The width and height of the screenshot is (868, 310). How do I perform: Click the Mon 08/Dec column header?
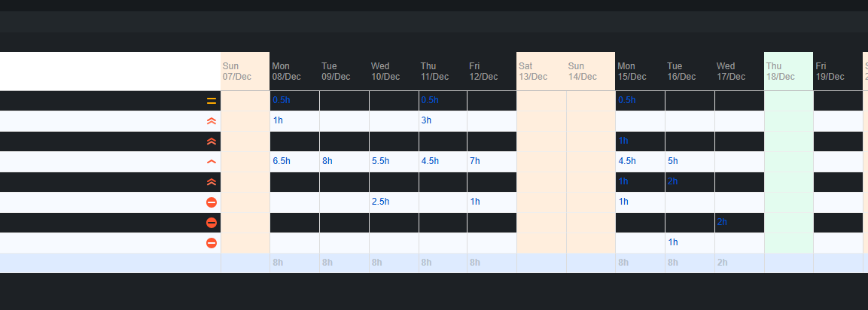pos(294,71)
